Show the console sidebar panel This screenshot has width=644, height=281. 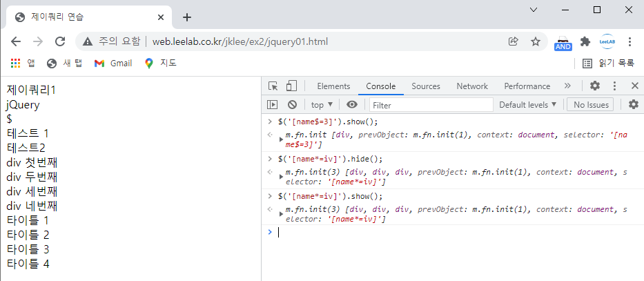[x=273, y=105]
